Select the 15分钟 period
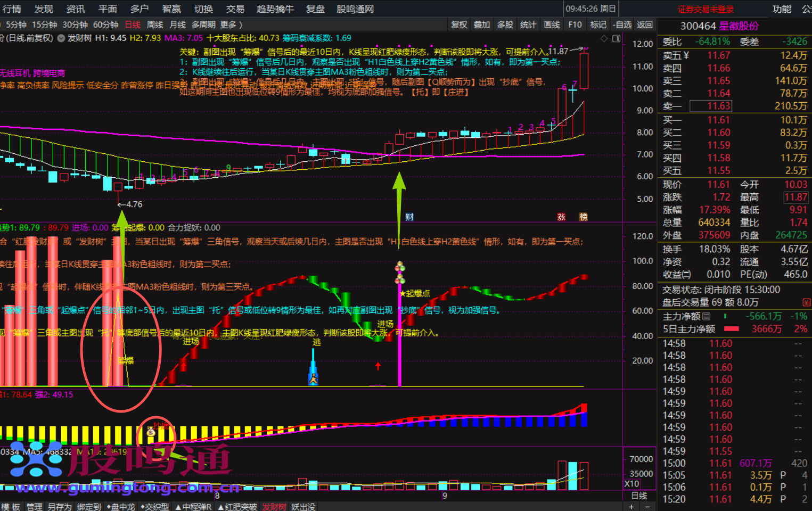Screen dimensions: 812x511 [44, 24]
